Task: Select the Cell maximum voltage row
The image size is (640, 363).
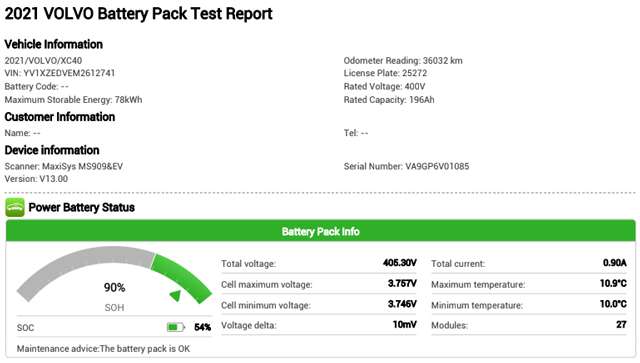Action: [x=319, y=284]
